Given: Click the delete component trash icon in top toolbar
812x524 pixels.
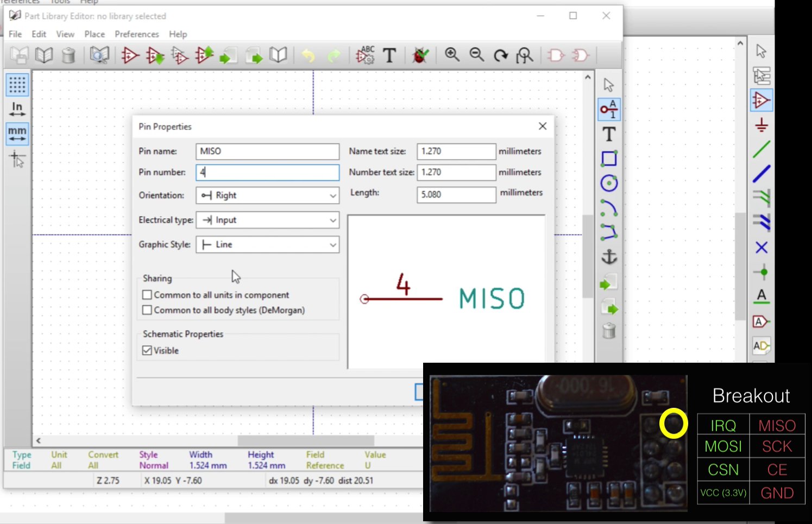Looking at the screenshot, I should (68, 55).
